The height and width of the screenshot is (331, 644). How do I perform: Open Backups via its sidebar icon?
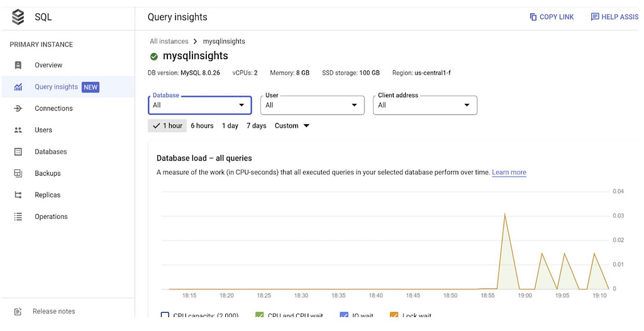coord(18,173)
